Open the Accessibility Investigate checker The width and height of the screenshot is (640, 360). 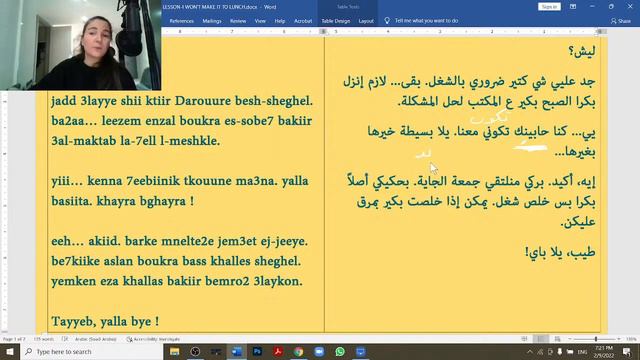[x=153, y=339]
